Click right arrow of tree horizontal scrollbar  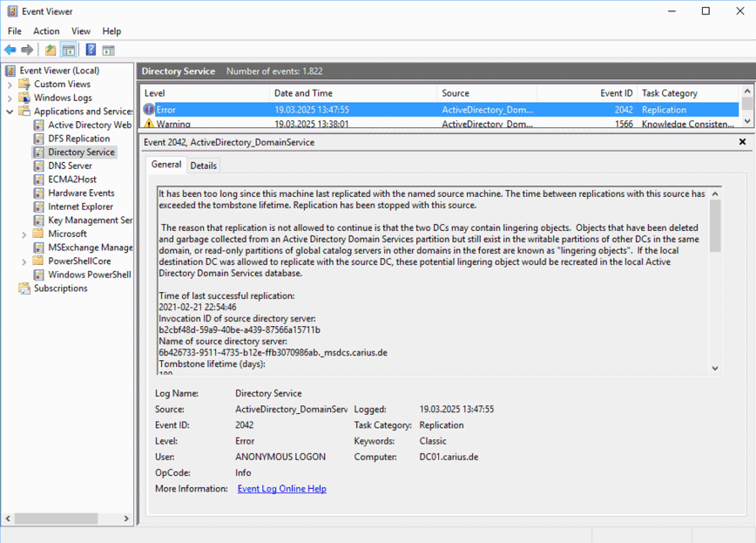tap(126, 519)
